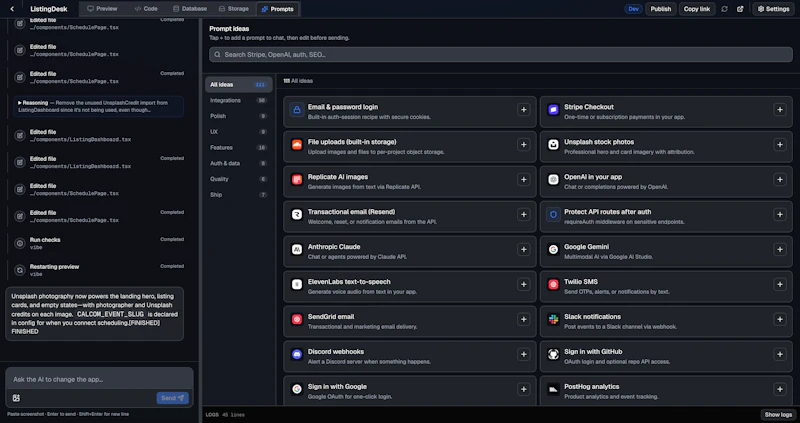Click the prompt ideas search field

pos(501,55)
